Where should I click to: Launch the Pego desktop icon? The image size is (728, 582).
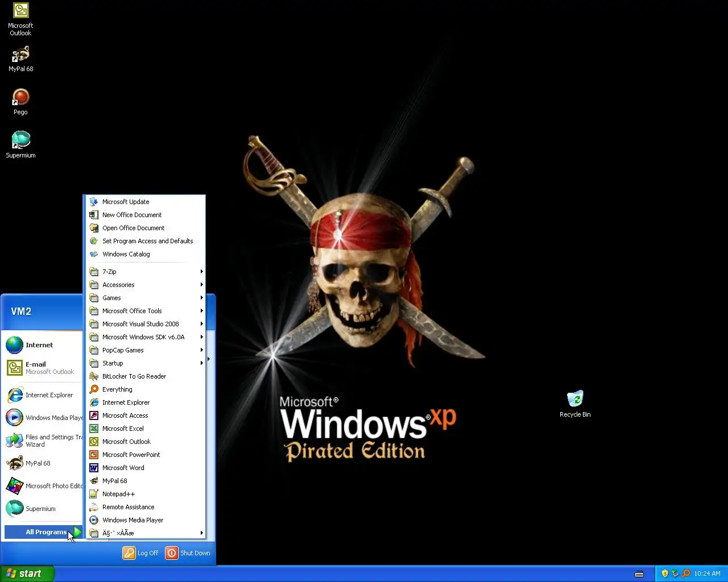coord(20,102)
